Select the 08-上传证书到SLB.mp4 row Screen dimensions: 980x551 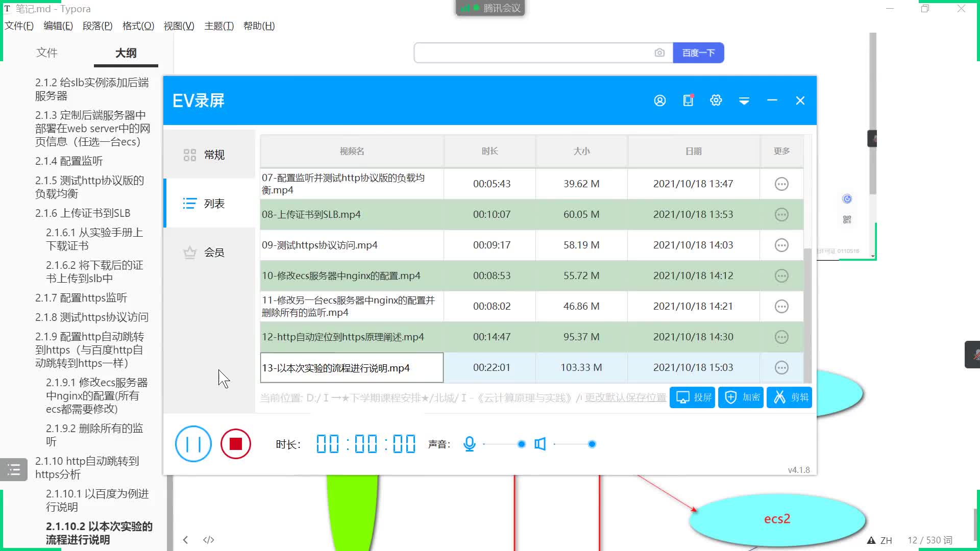click(531, 214)
